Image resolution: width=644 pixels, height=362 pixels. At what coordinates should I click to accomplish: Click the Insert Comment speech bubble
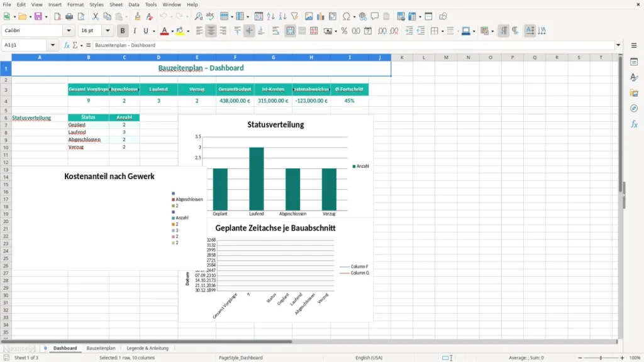(x=375, y=16)
